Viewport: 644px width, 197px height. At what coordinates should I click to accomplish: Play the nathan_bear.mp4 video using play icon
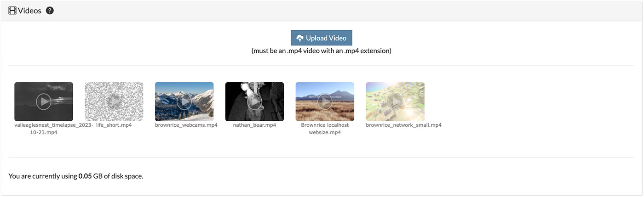(x=254, y=101)
